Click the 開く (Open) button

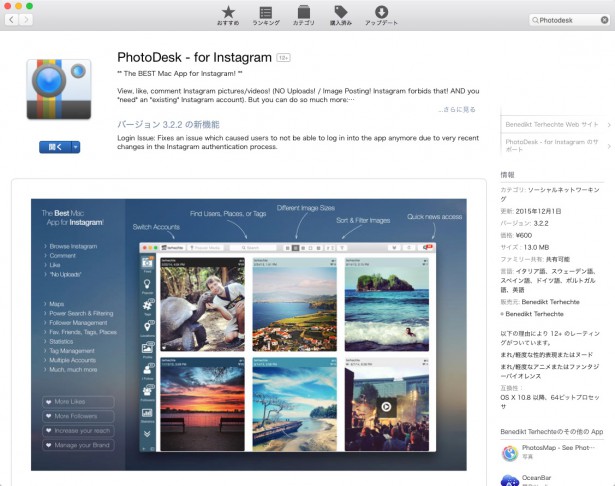click(55, 147)
